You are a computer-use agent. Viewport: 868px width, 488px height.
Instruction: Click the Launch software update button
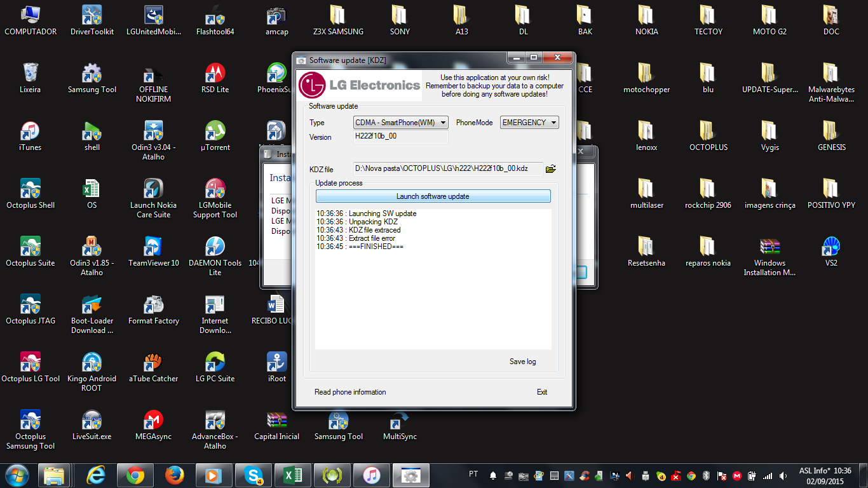click(x=433, y=196)
